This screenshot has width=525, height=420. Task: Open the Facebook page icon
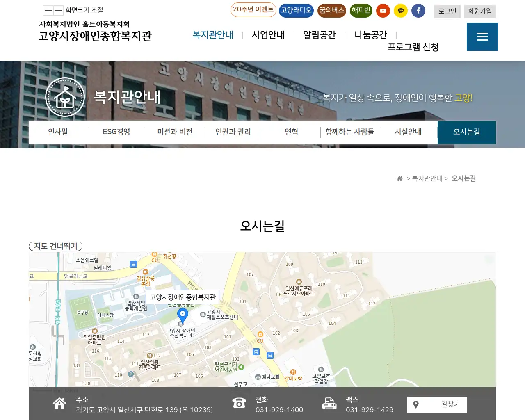point(418,11)
